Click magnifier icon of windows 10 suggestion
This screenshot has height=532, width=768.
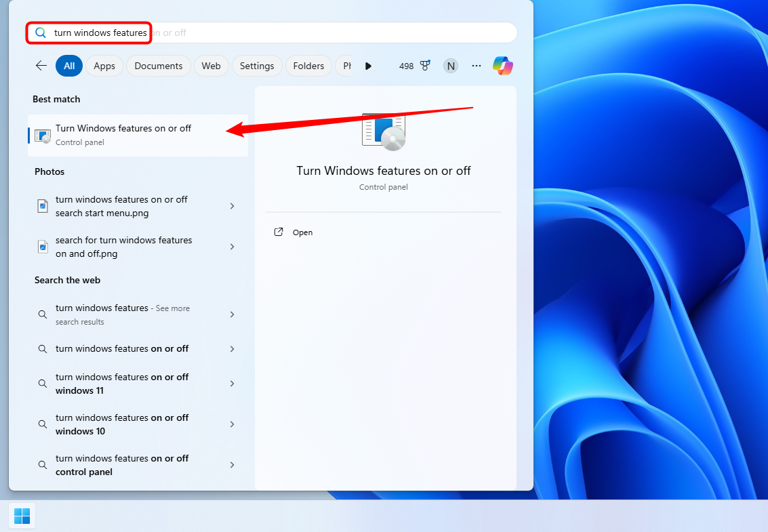click(x=43, y=424)
